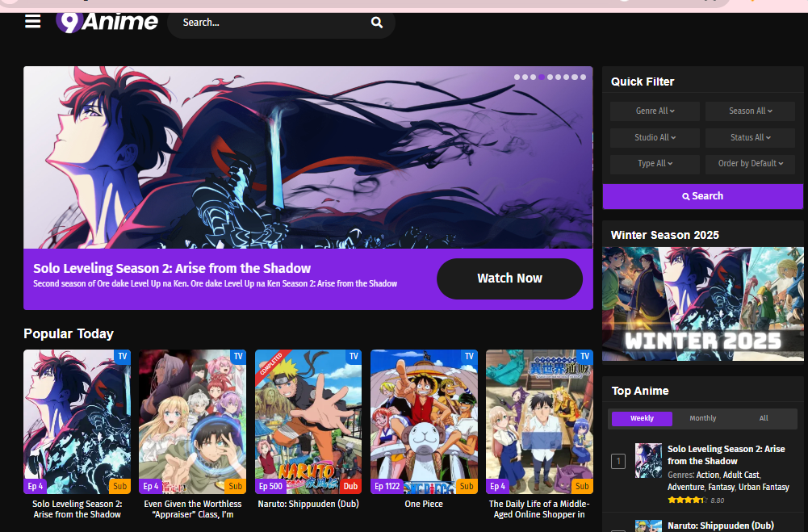
Task: Open the Season All dropdown
Action: (750, 111)
